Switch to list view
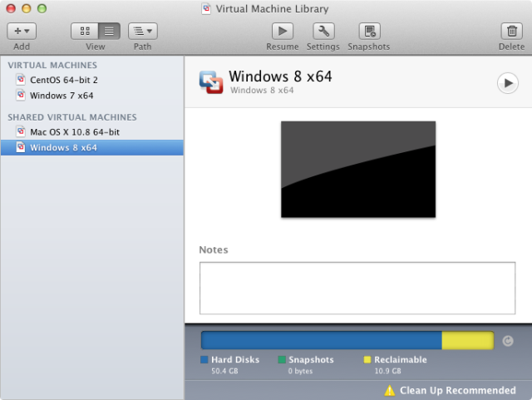Screen dimensions: 532x400 [x=109, y=32]
